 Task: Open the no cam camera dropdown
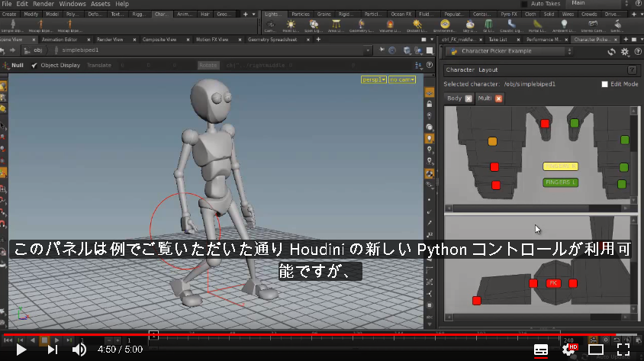coord(402,79)
